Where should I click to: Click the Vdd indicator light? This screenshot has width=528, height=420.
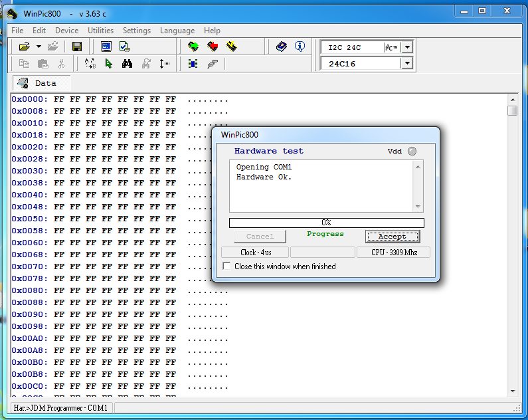coord(412,152)
